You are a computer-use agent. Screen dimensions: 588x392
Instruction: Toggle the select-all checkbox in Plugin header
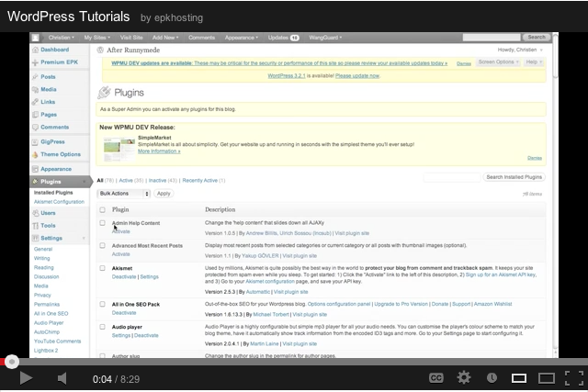click(x=102, y=210)
